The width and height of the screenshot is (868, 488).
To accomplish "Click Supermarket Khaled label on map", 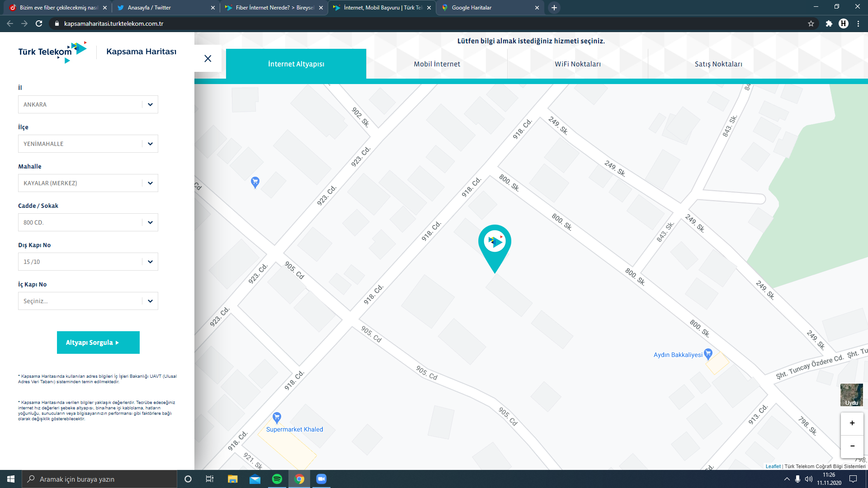I will pos(295,429).
